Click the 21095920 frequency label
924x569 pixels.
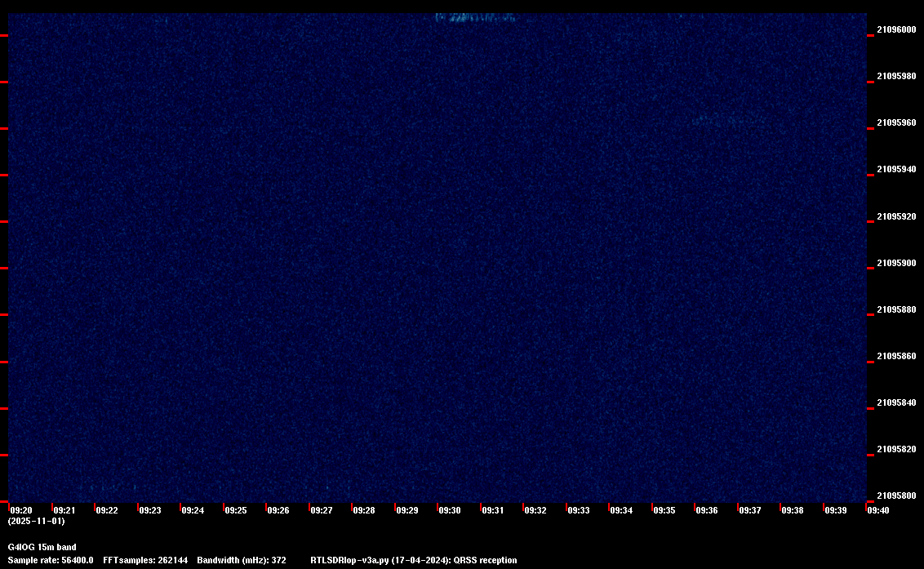tap(896, 216)
